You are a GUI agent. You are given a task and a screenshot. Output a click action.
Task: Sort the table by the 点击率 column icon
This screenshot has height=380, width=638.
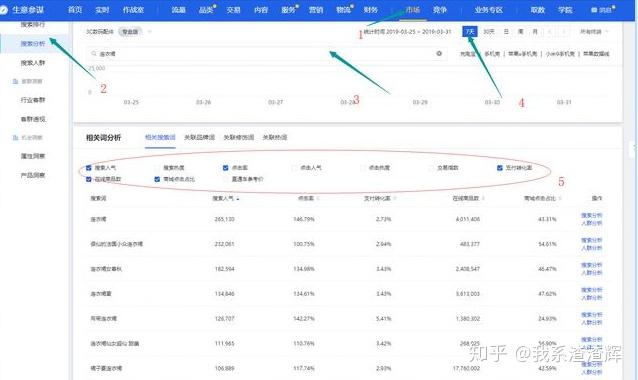(318, 199)
